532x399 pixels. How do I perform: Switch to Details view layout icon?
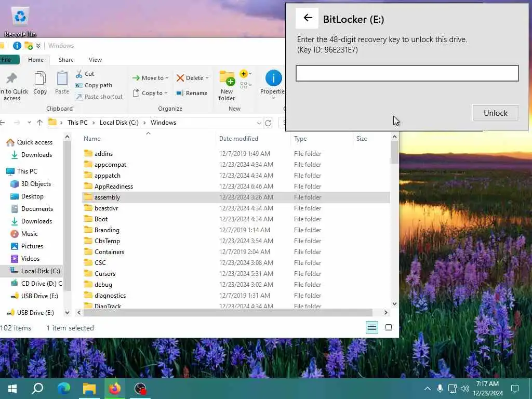pos(372,327)
